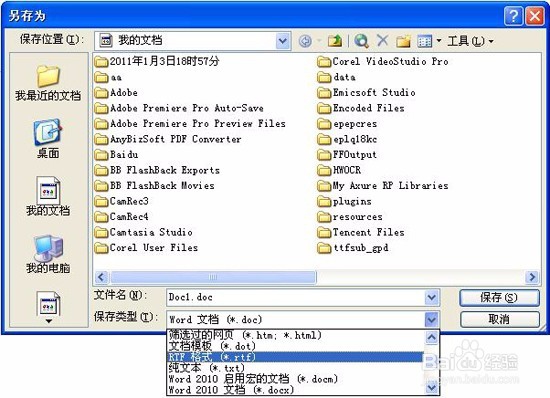Select BB FlashBack Exports folder

pos(157,170)
